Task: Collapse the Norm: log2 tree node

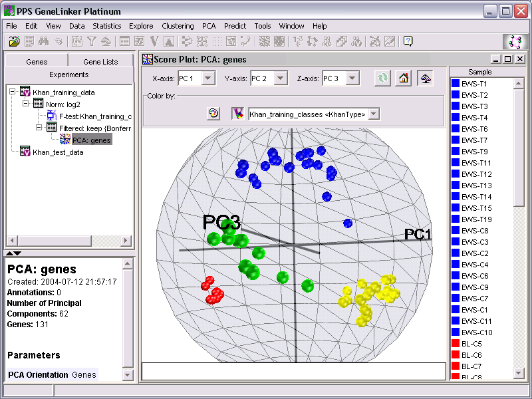Action: pyautogui.click(x=25, y=104)
